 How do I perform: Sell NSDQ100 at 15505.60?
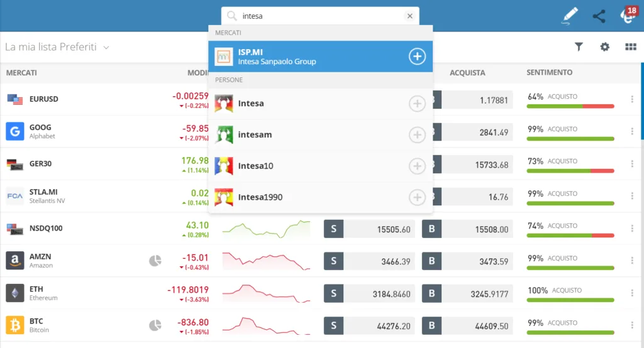point(369,229)
